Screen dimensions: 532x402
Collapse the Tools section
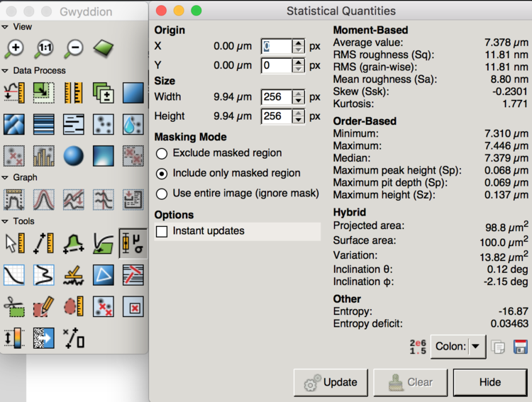6,221
